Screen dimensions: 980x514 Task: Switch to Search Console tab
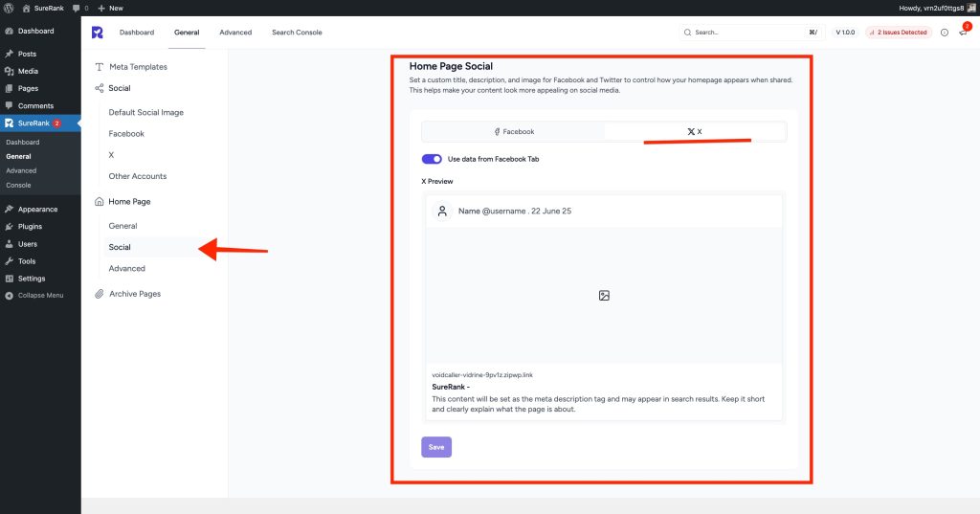click(x=297, y=33)
